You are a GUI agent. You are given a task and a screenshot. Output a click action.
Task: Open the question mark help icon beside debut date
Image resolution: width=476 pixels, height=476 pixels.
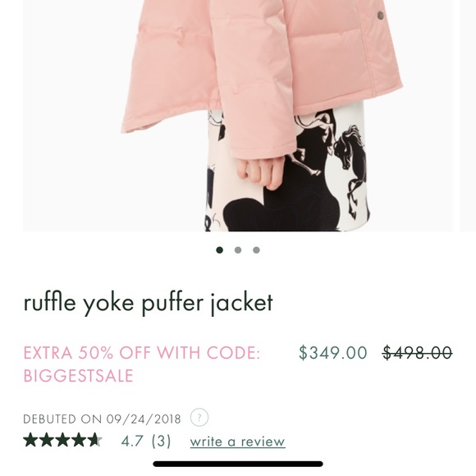(199, 418)
